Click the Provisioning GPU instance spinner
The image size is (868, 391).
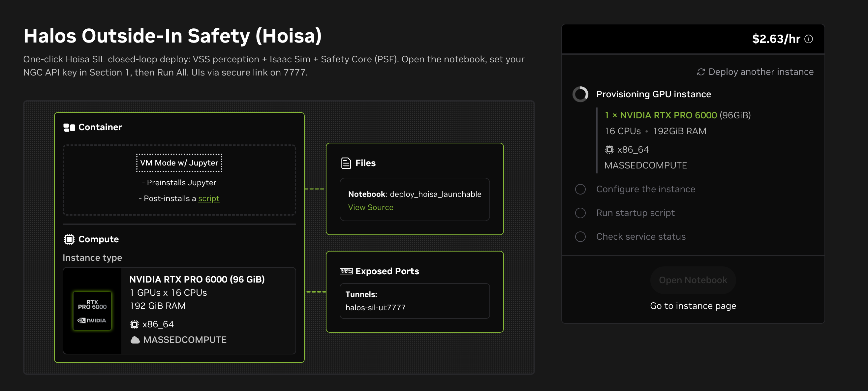coord(580,94)
